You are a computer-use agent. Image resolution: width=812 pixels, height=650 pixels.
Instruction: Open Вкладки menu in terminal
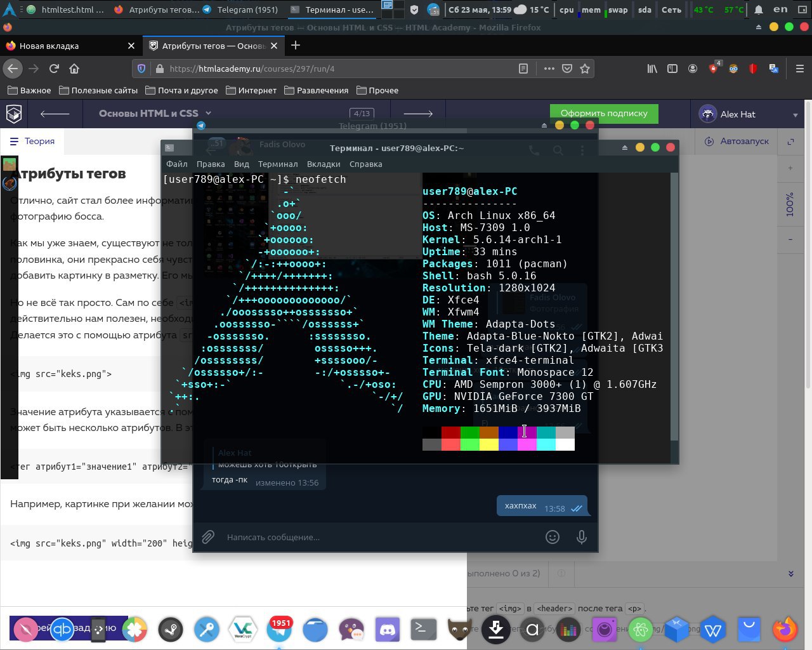(x=324, y=164)
